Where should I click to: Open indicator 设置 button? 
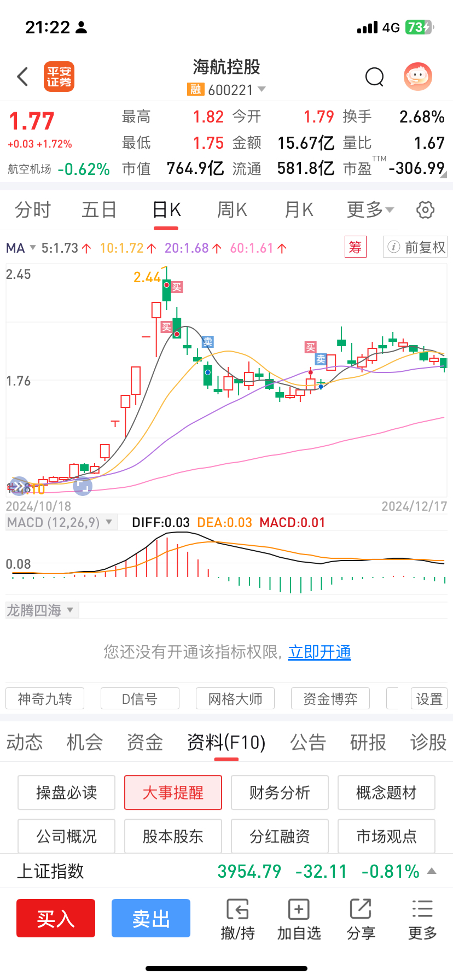[429, 698]
